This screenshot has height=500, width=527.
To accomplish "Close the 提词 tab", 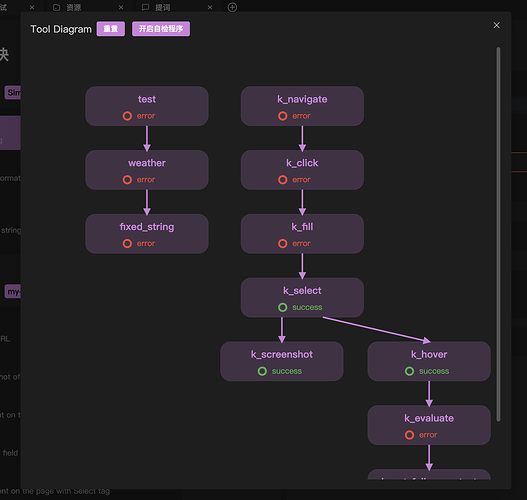I will 210,7.
